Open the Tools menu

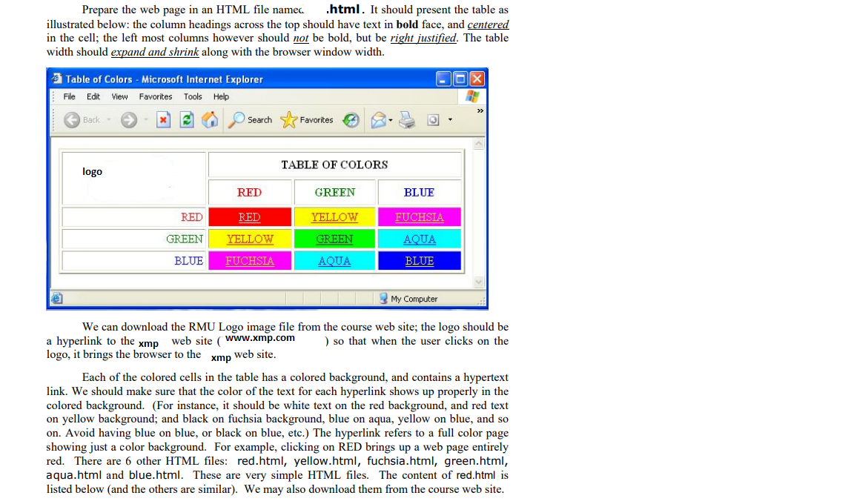click(x=193, y=96)
